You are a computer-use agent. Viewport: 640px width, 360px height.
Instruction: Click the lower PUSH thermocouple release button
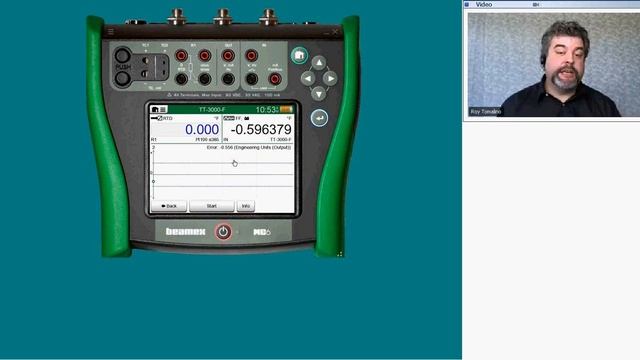pos(122,79)
